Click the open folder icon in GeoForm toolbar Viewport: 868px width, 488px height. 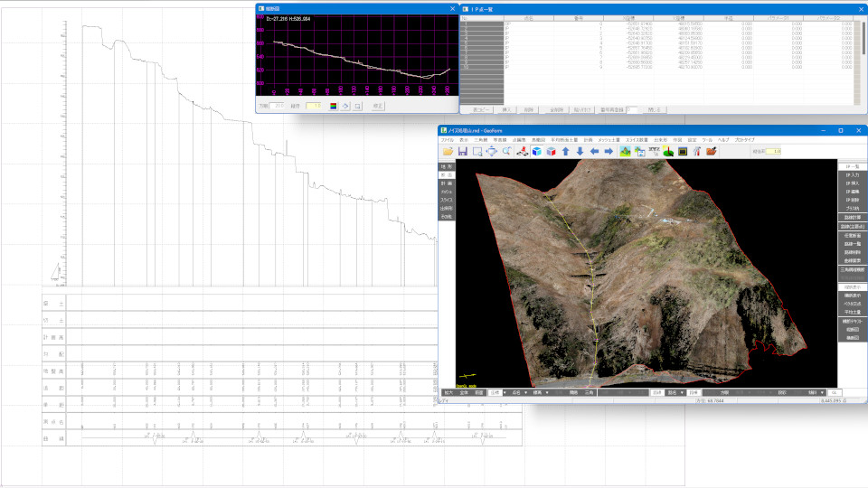coord(448,152)
